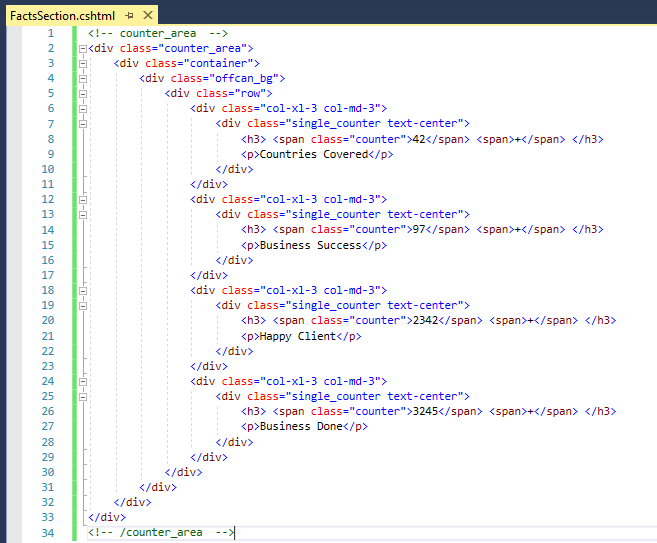657x543 pixels.
Task: Collapse the single_counter div on line 7
Action: [81, 124]
